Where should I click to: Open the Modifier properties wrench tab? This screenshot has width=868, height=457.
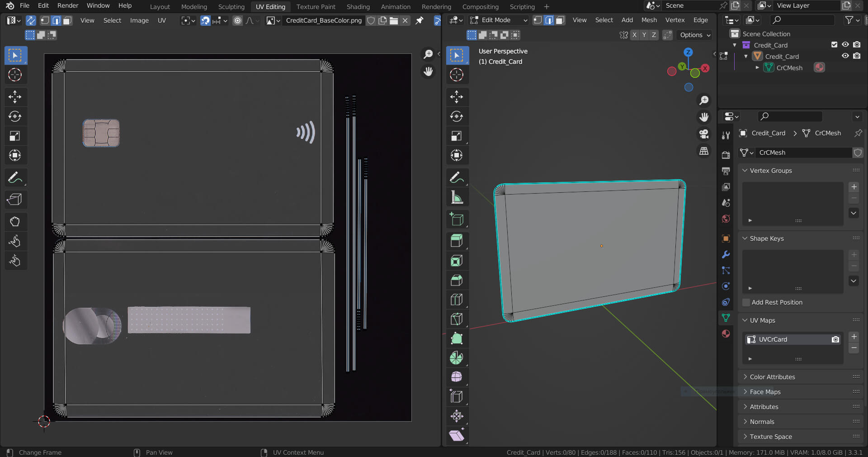(726, 255)
